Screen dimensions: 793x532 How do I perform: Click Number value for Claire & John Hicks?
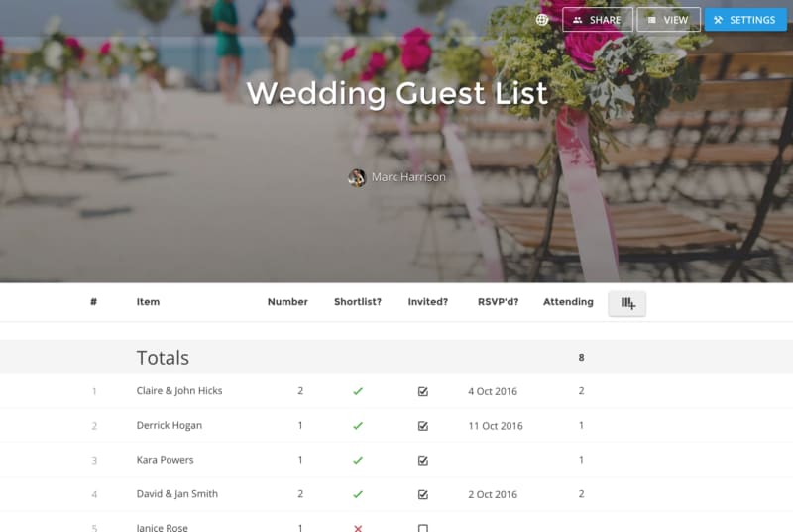point(300,391)
